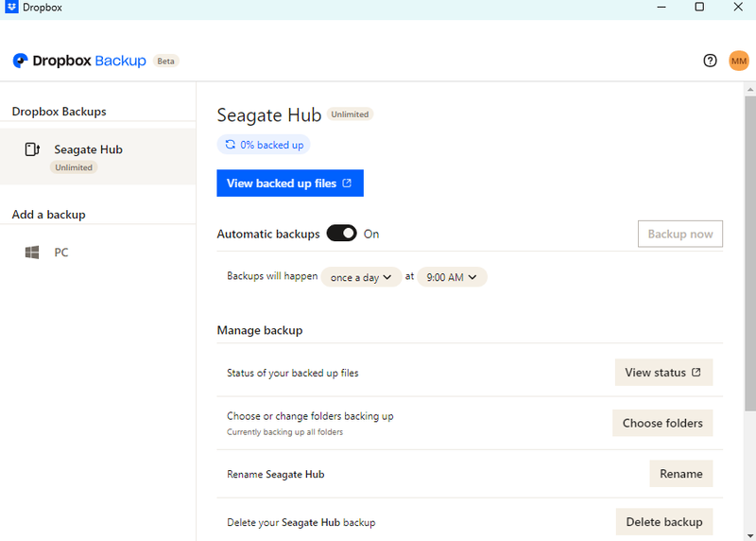Open the MM account avatar
This screenshot has width=756, height=541.
pos(739,61)
